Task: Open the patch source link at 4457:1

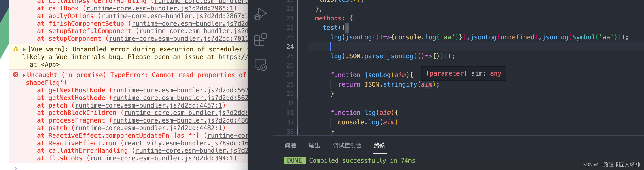Action: pyautogui.click(x=149, y=105)
